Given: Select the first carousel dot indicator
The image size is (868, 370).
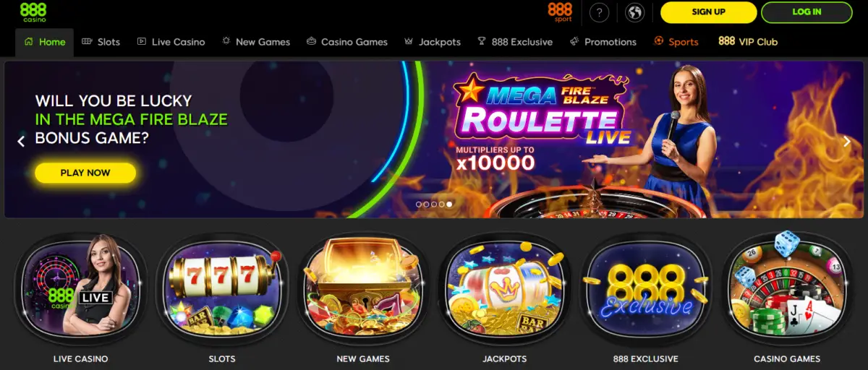Looking at the screenshot, I should (x=419, y=205).
